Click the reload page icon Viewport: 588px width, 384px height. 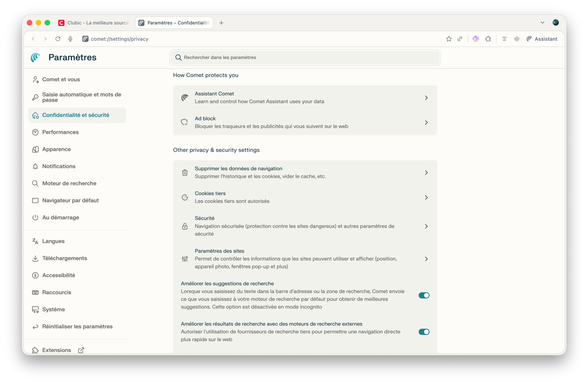(x=58, y=39)
